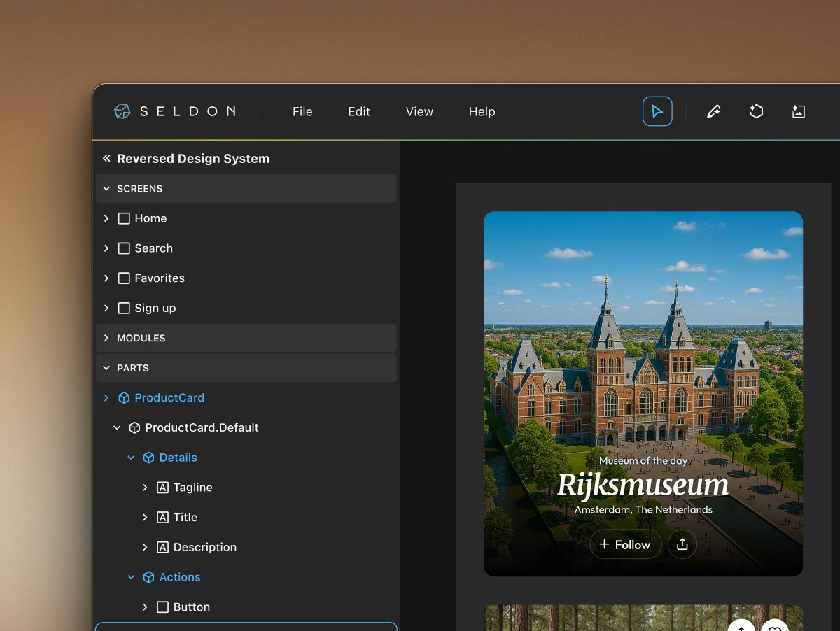Select the Sign up screen label
Screen dimensions: 840x631
point(155,308)
